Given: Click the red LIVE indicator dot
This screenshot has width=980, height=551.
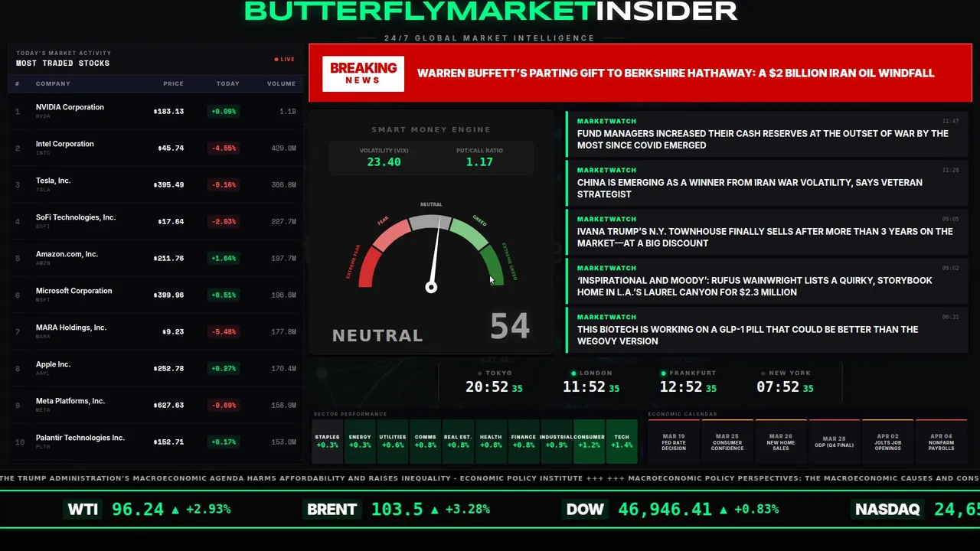Looking at the screenshot, I should (276, 59).
